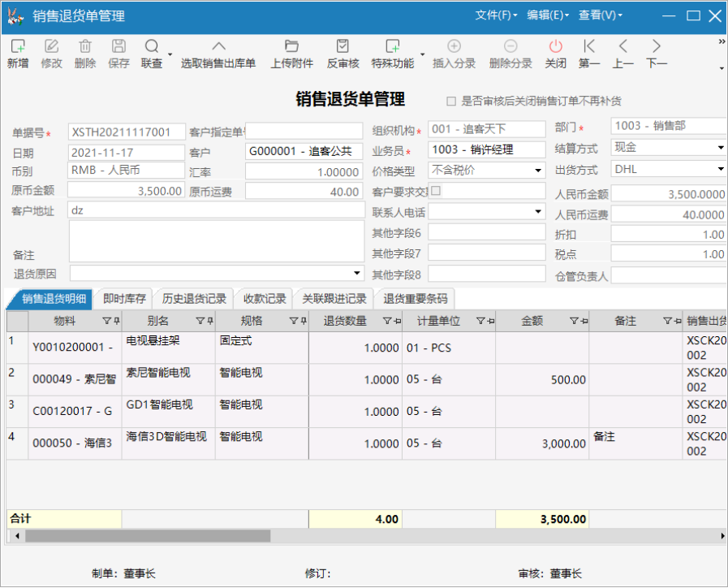Open the 退货原因 dropdown
The height and width of the screenshot is (588, 728).
point(356,273)
